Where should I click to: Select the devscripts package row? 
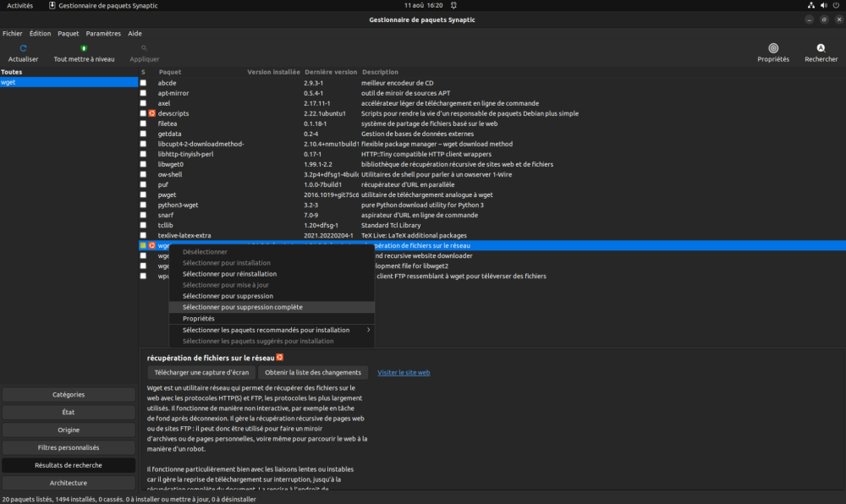(492, 113)
